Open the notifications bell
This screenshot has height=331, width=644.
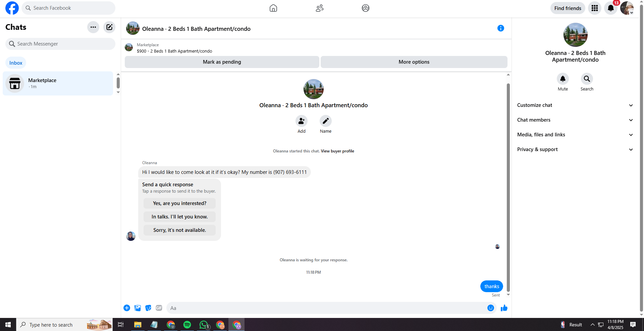click(x=611, y=8)
